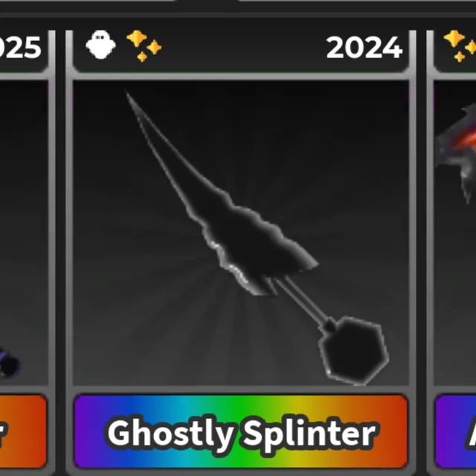
Task: Click the purple object in the left card
Action: [x=9, y=363]
